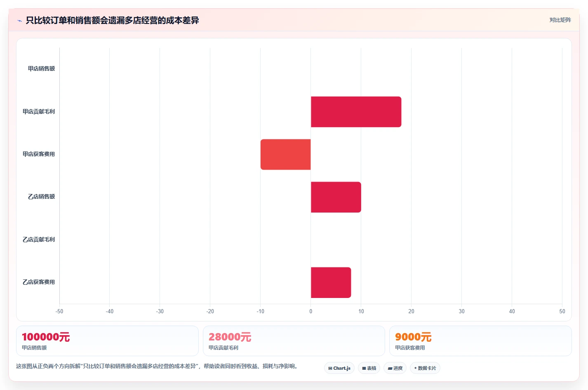Click the 甲店销售额 caption under 100000元

34,348
